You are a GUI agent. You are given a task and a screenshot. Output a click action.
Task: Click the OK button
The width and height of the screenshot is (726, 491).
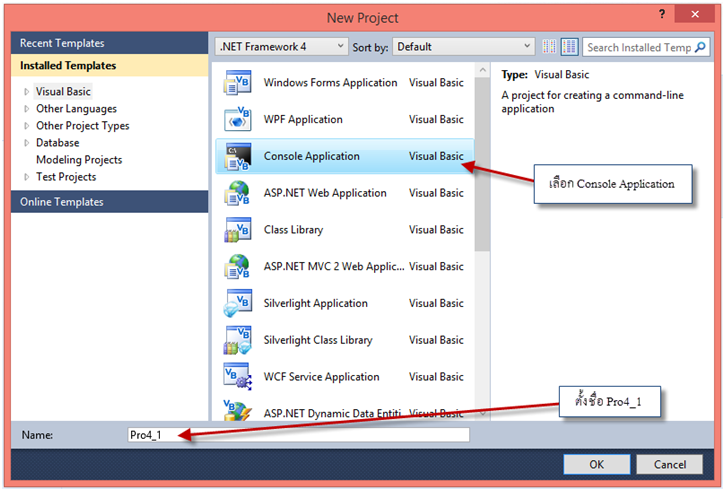tap(596, 464)
